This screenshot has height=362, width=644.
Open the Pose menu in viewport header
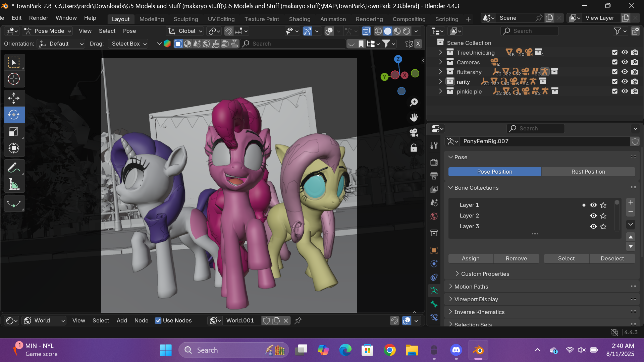point(129,31)
